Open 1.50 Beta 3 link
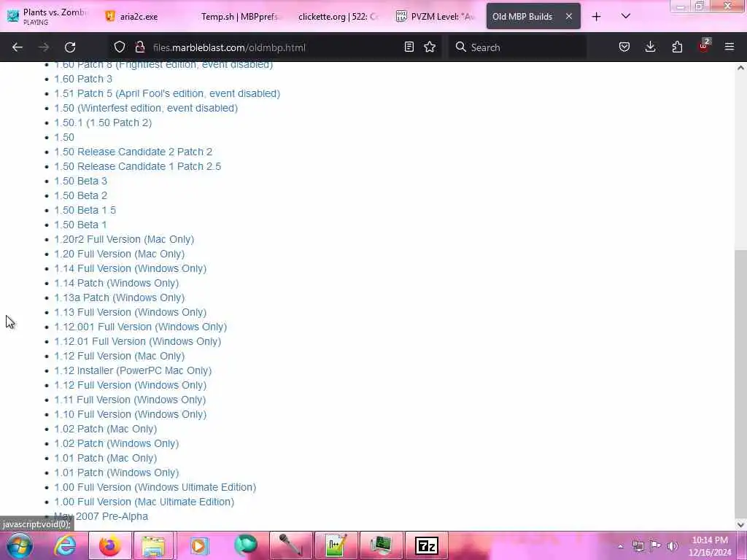Viewport: 747px width, 560px height. (x=80, y=181)
